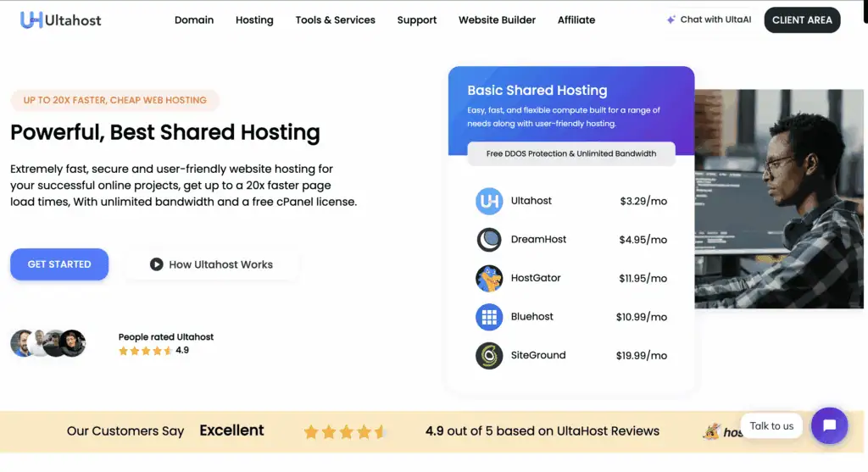The image size is (868, 472).
Task: Open the Affiliate page
Action: pos(576,20)
